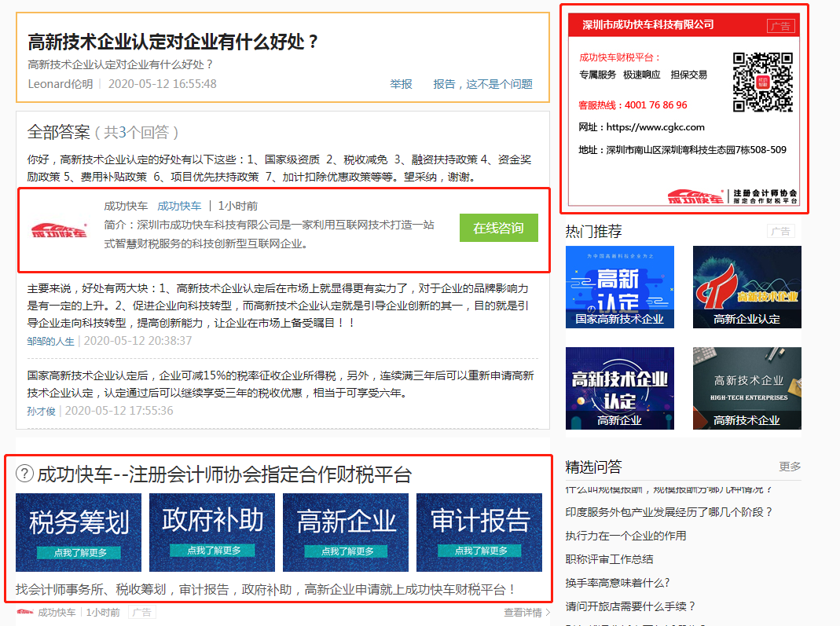This screenshot has height=626, width=840.
Task: Click the 举报 report link
Action: pos(401,84)
